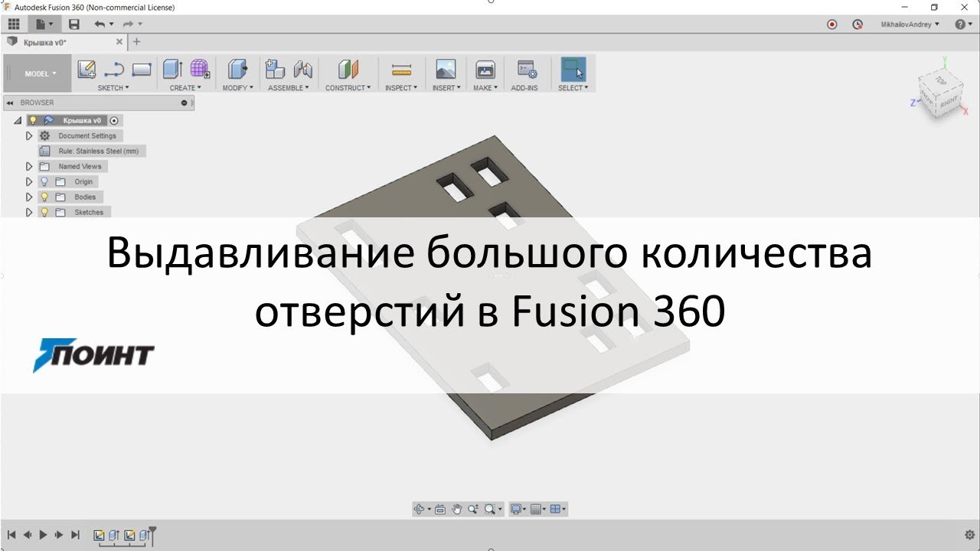Open the INSPECT menu
The image size is (980, 551).
pos(401,88)
